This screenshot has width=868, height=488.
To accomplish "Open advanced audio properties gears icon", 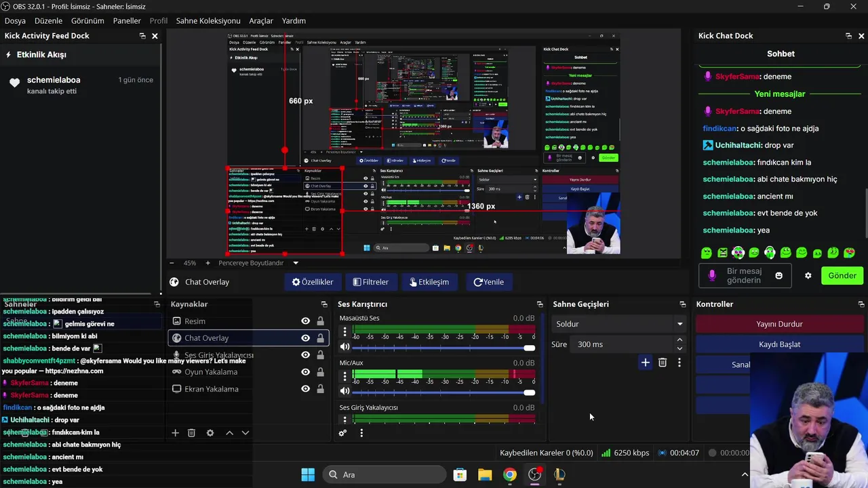I will pyautogui.click(x=342, y=433).
